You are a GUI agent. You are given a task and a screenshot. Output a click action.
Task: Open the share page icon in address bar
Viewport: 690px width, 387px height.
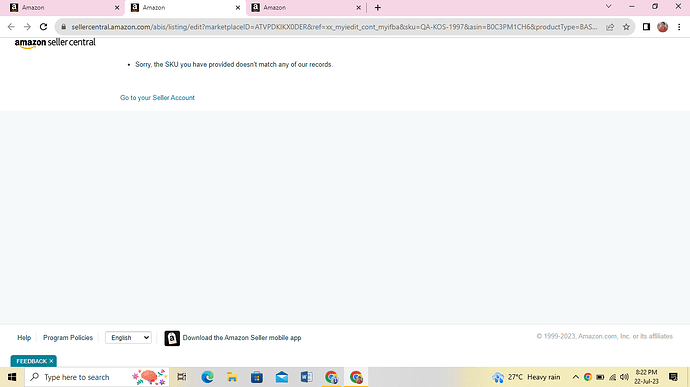tap(610, 27)
